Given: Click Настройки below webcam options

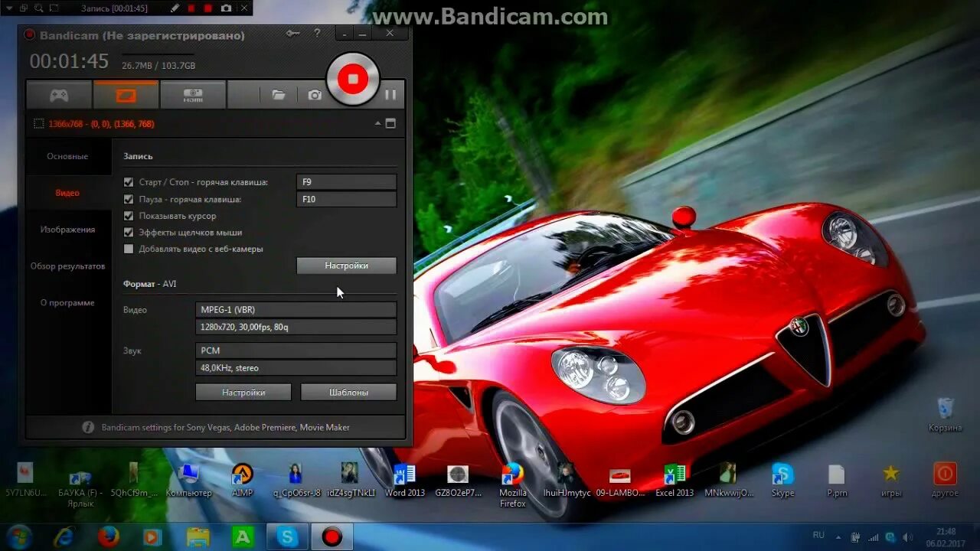Looking at the screenshot, I should pyautogui.click(x=346, y=266).
